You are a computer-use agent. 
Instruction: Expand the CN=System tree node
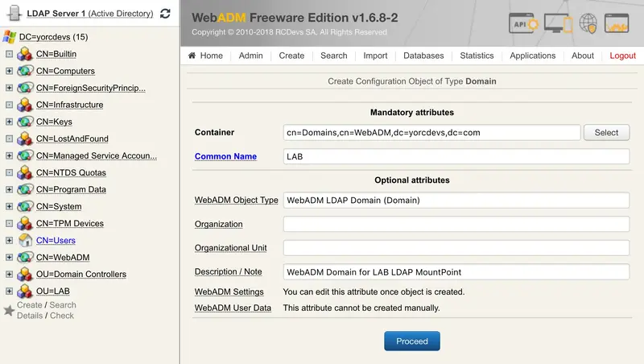(x=9, y=206)
